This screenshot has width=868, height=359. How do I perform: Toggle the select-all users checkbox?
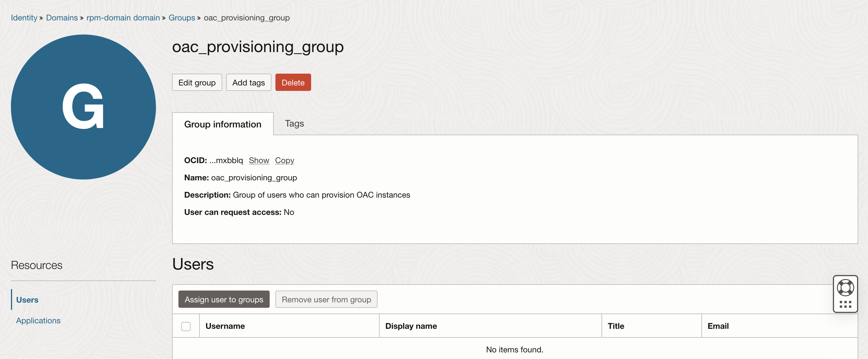pyautogui.click(x=186, y=326)
